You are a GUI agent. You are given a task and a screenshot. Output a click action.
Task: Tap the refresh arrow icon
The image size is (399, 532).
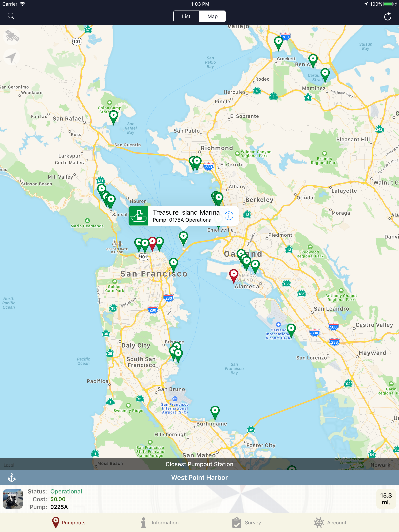(388, 16)
